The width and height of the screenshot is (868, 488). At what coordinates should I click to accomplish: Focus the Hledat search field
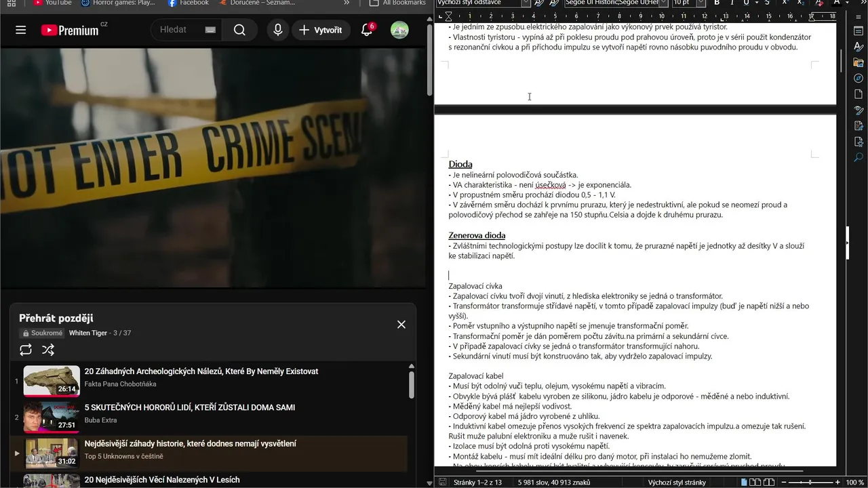tap(180, 30)
